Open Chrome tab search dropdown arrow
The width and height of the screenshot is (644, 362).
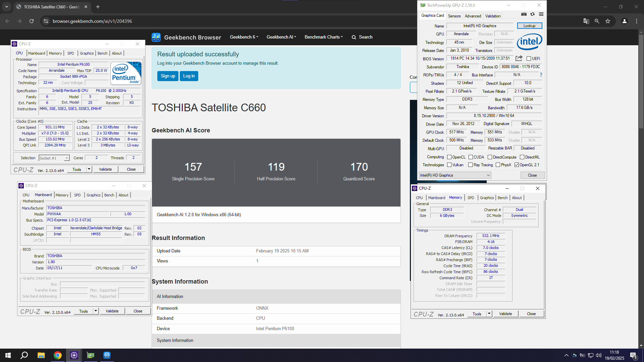pyautogui.click(x=6, y=7)
